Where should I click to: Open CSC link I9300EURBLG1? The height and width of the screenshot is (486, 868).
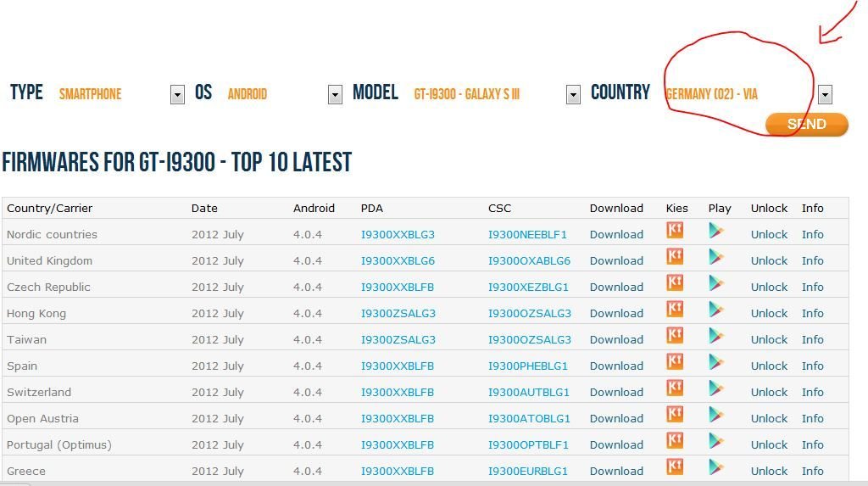click(528, 471)
